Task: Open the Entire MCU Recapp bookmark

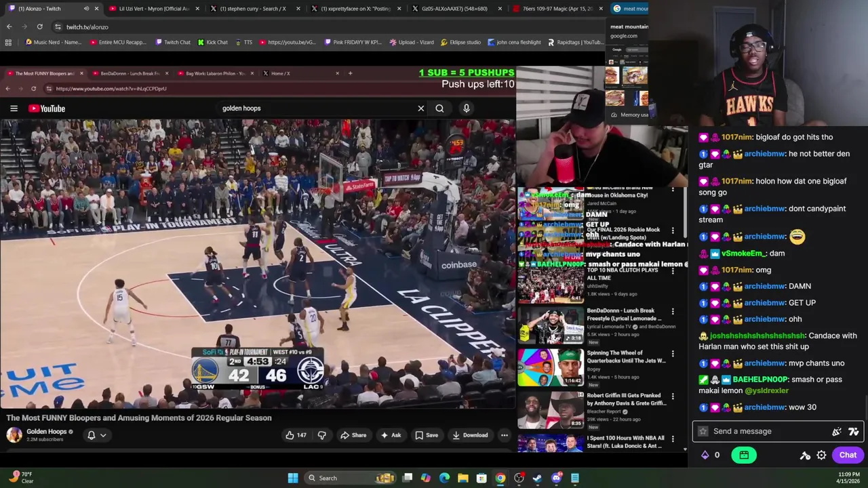Action: 118,42
